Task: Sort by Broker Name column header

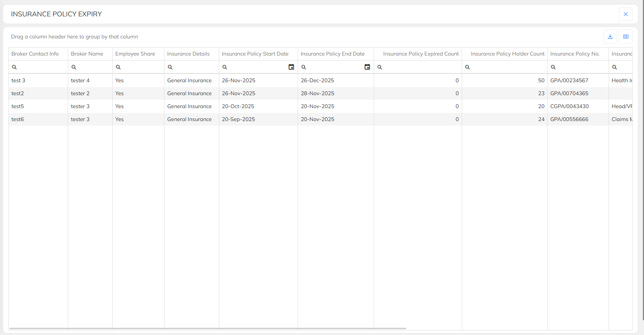Action: (87, 54)
